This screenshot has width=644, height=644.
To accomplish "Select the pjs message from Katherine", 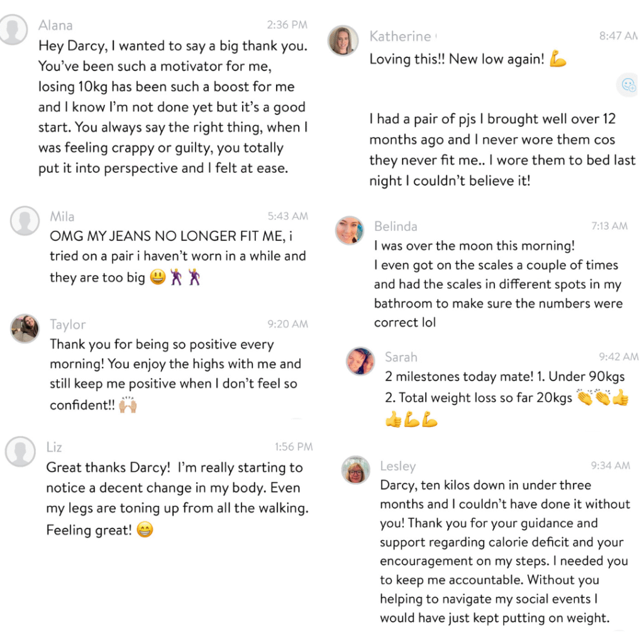I will [x=502, y=150].
